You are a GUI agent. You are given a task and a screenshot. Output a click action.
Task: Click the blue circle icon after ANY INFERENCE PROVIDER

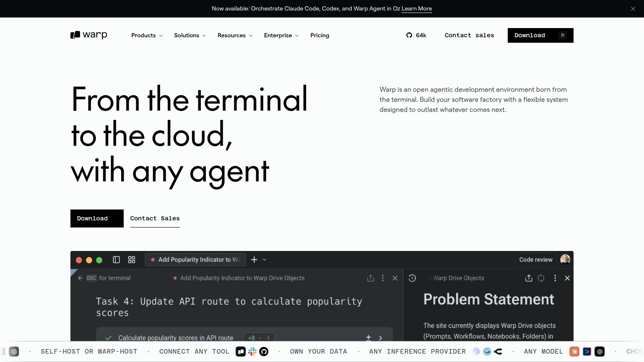[x=487, y=352]
